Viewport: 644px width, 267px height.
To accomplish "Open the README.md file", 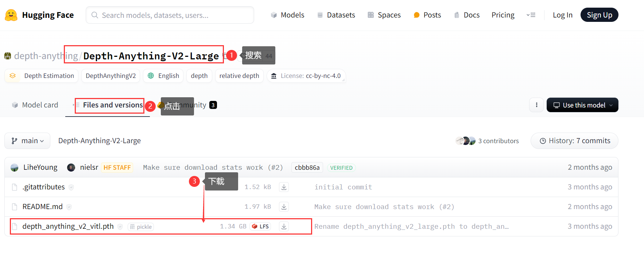I will (x=43, y=207).
